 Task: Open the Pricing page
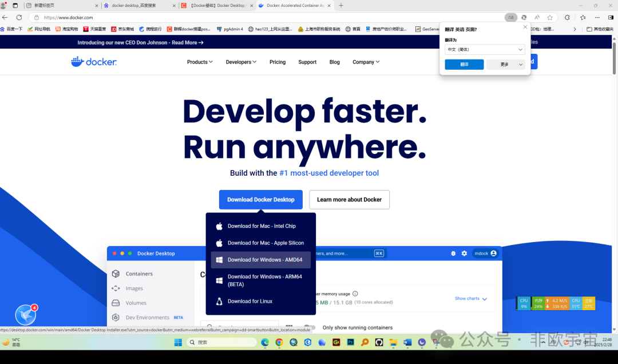coord(278,62)
